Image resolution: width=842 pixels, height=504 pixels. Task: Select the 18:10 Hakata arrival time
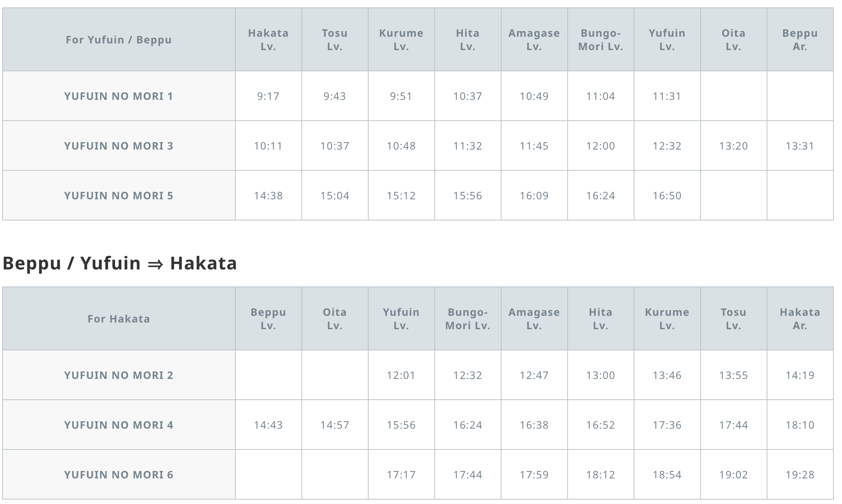click(800, 425)
